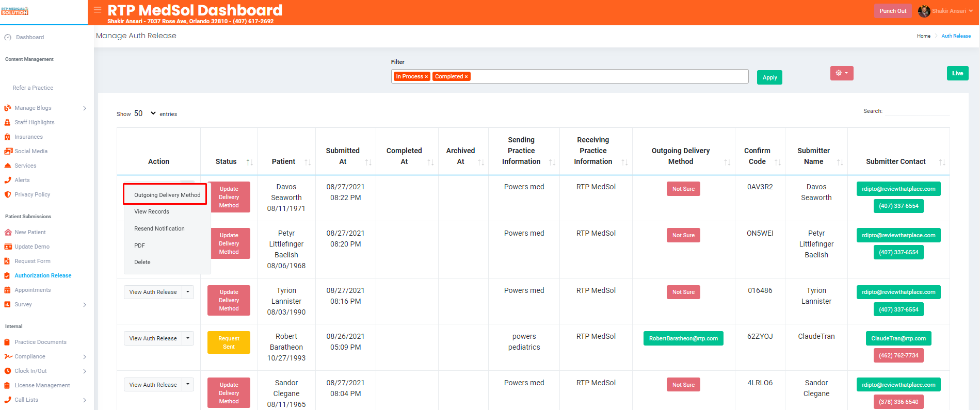This screenshot has width=980, height=410.
Task: Remove the Completed filter tag
Action: point(466,77)
